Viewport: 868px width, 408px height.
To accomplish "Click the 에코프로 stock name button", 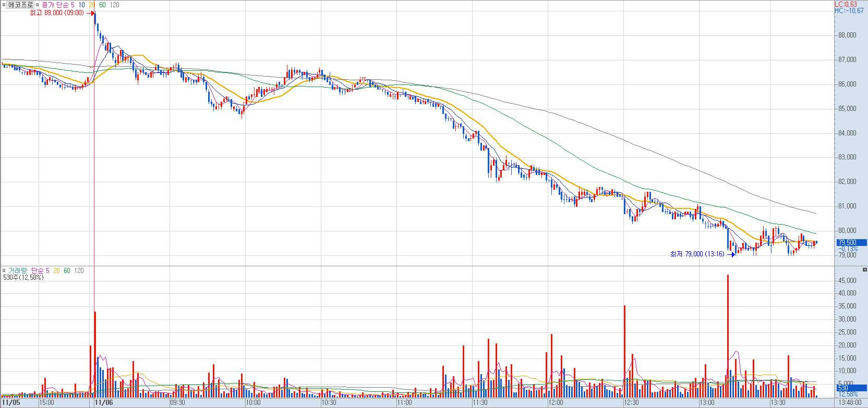I will pos(20,5).
